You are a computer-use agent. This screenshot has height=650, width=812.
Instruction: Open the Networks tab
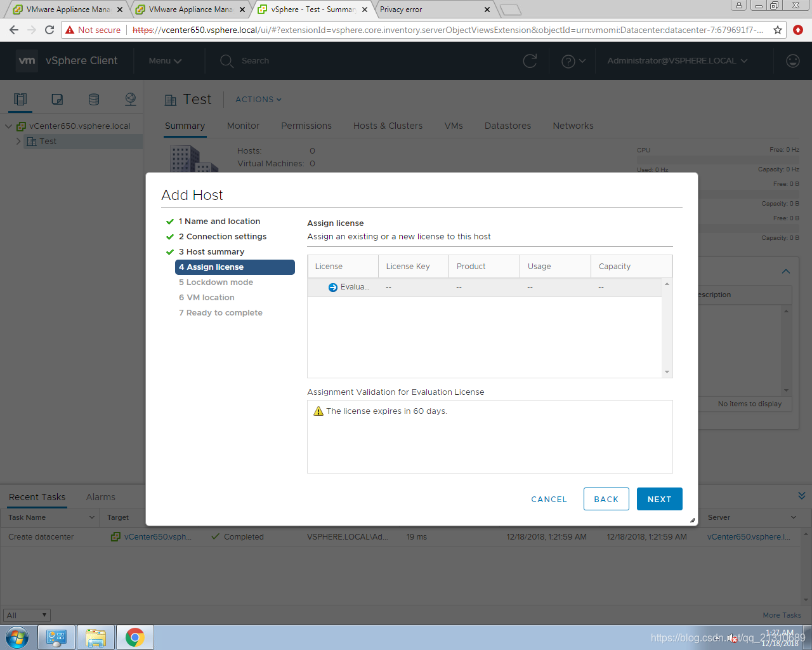pos(573,126)
